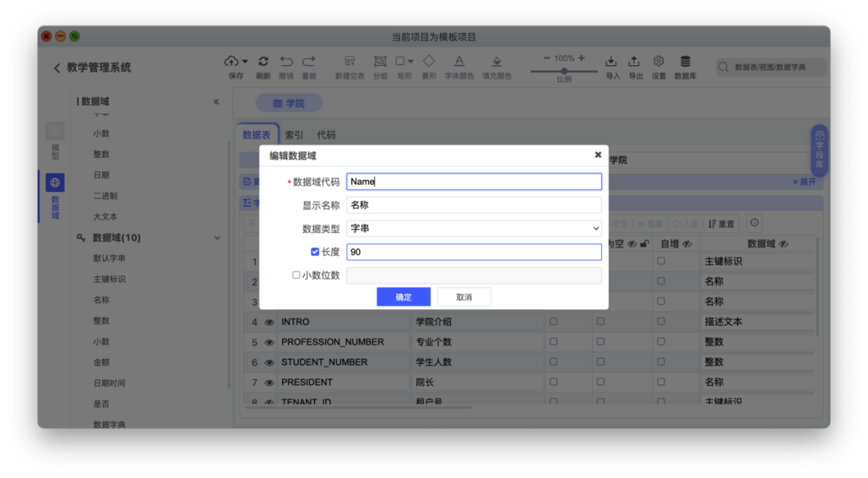The width and height of the screenshot is (868, 478).
Task: Switch to the 数据表 tab
Action: [257, 135]
